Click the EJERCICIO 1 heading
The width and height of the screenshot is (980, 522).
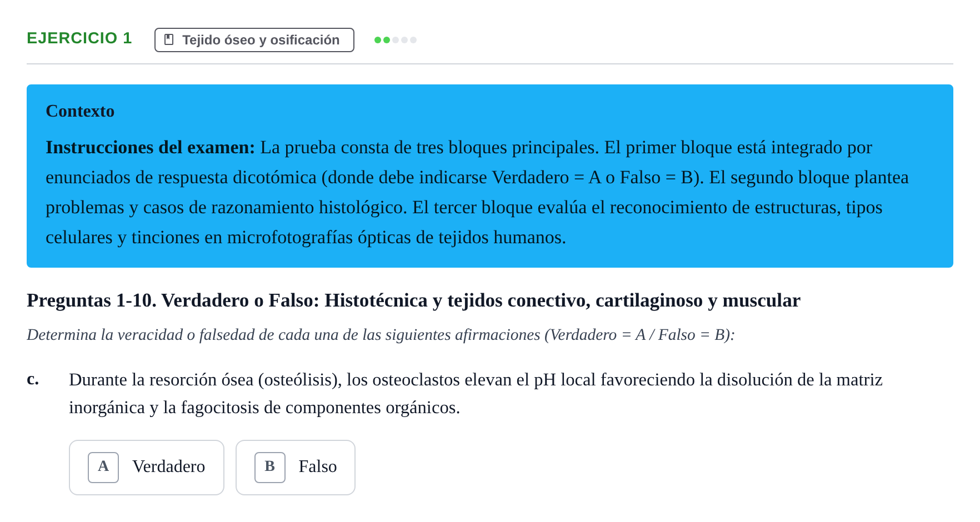click(79, 38)
